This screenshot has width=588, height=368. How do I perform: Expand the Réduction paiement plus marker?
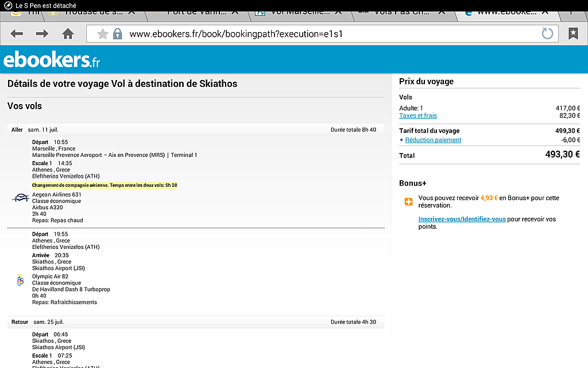[401, 140]
